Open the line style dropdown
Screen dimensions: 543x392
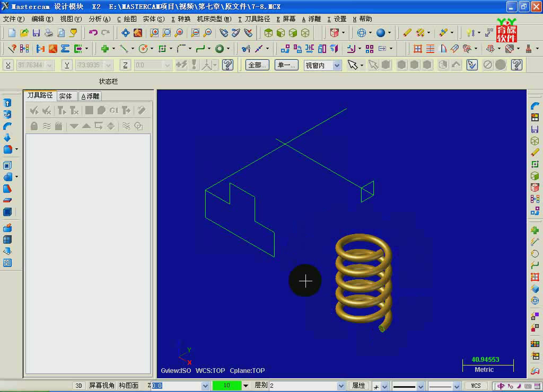(x=421, y=386)
